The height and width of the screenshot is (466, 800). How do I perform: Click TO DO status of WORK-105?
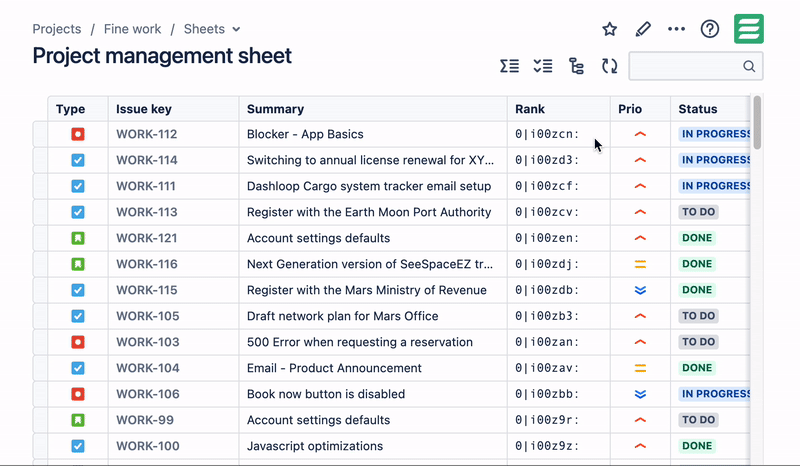[x=698, y=316]
